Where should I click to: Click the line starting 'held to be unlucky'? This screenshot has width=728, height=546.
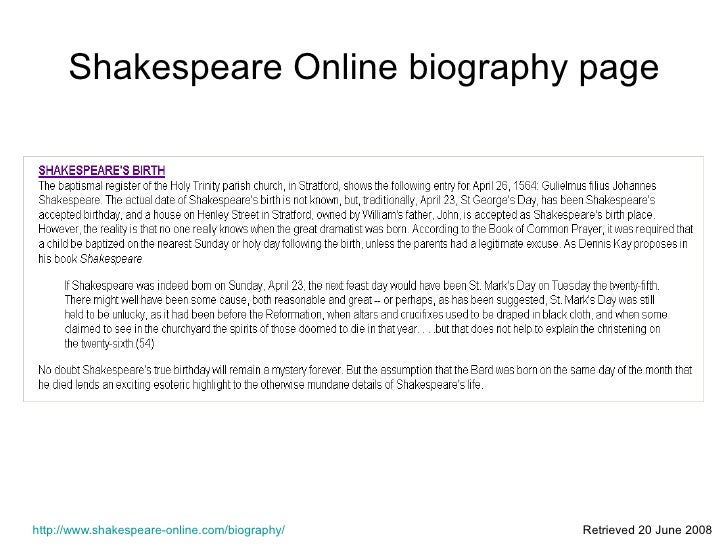366,315
